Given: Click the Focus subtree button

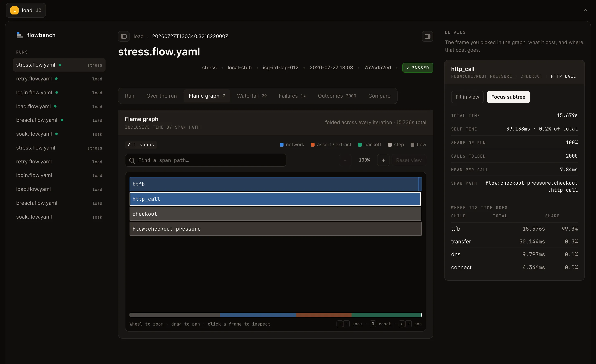Looking at the screenshot, I should [508, 97].
